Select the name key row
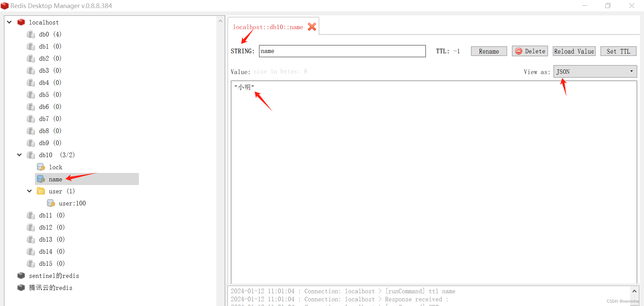 pos(87,179)
